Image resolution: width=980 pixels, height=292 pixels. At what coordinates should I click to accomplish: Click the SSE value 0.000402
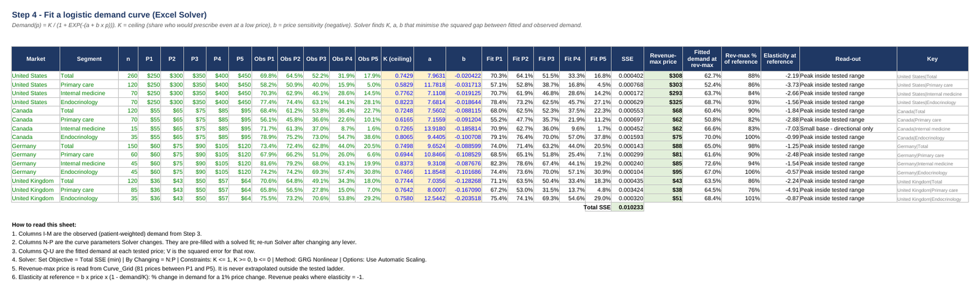click(627, 76)
